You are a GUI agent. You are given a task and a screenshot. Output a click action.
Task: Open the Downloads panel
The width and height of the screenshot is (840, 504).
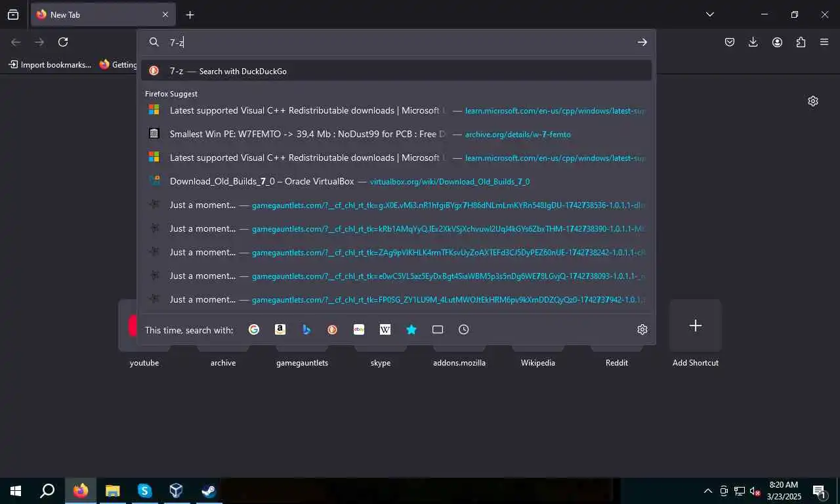(x=753, y=42)
